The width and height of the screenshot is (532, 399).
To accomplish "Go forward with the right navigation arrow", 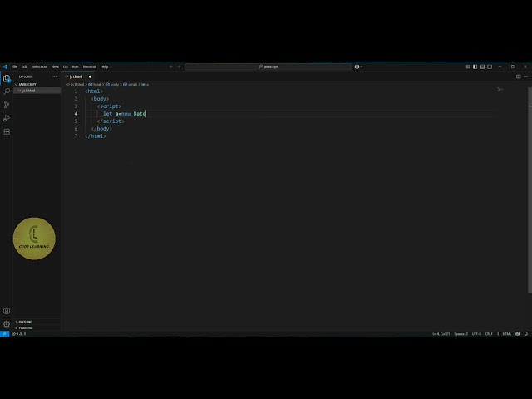I will point(179,66).
